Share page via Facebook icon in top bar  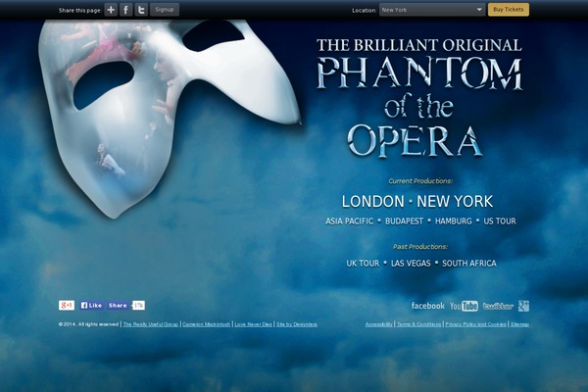tap(126, 10)
